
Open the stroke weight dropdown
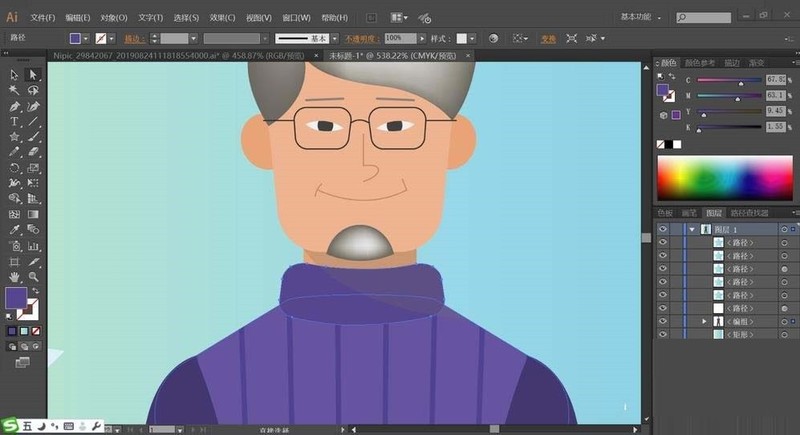(x=193, y=38)
